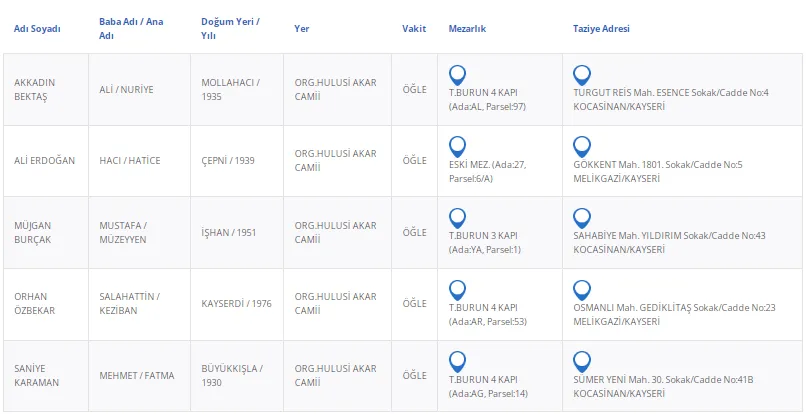Click condolence address pin for Akkadın Bektaş
This screenshot has width=806, height=414.
(581, 74)
